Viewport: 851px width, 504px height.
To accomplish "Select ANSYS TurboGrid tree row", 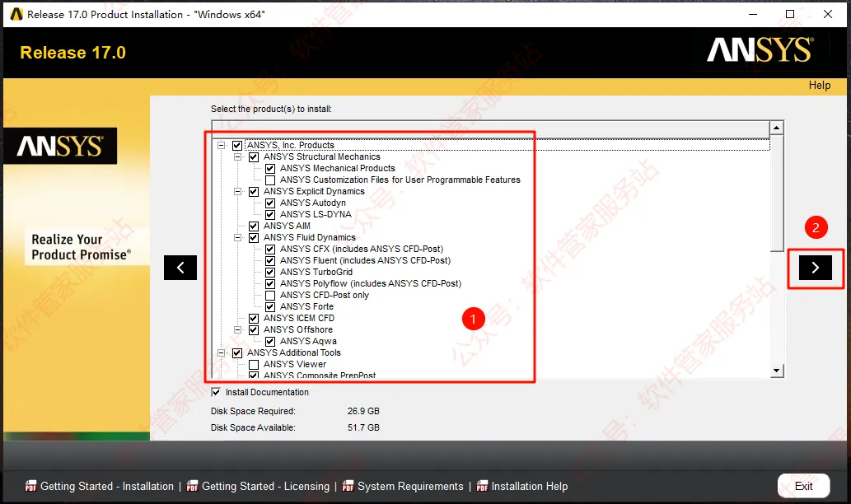I will (x=316, y=273).
